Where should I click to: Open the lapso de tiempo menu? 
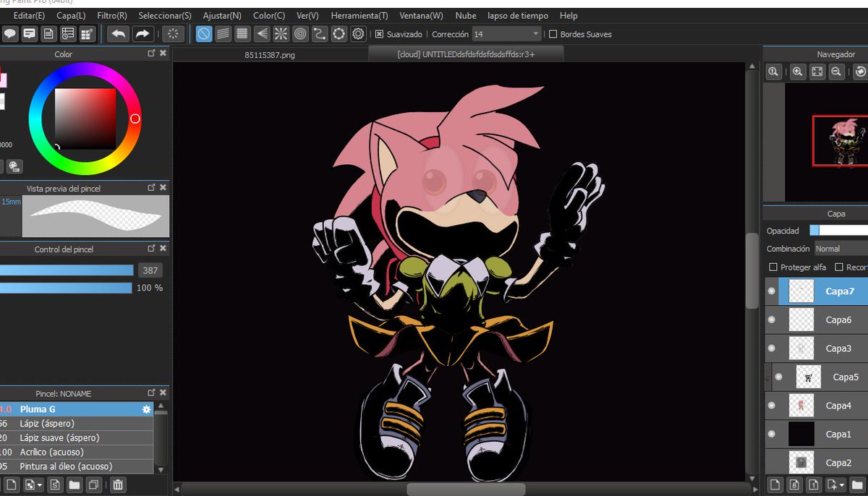[x=518, y=15]
